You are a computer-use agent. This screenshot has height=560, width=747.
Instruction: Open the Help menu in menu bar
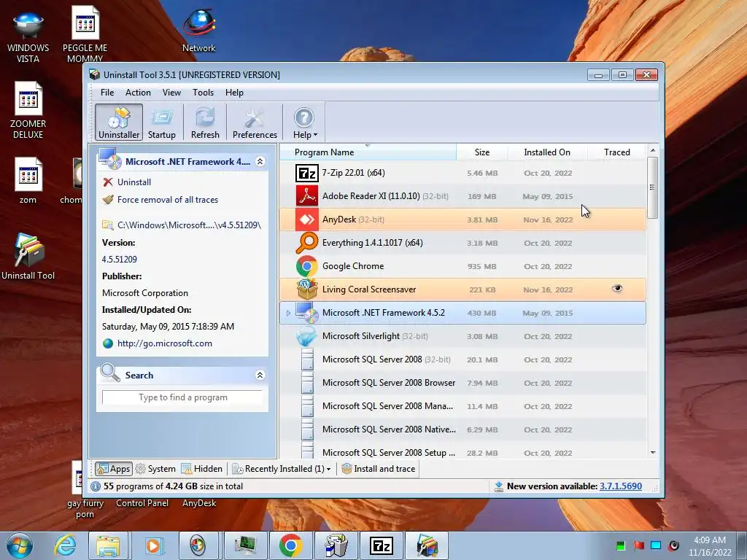click(x=234, y=93)
